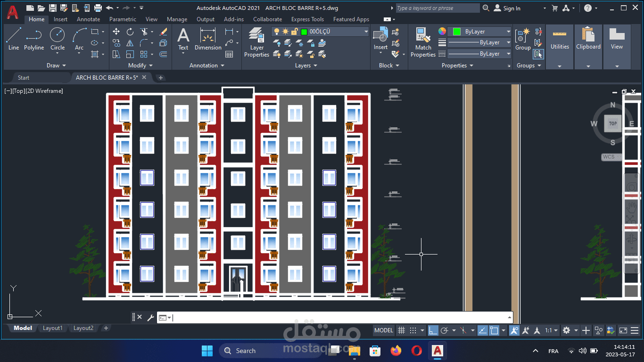
Task: Toggle the drawing grid display
Action: 401,330
